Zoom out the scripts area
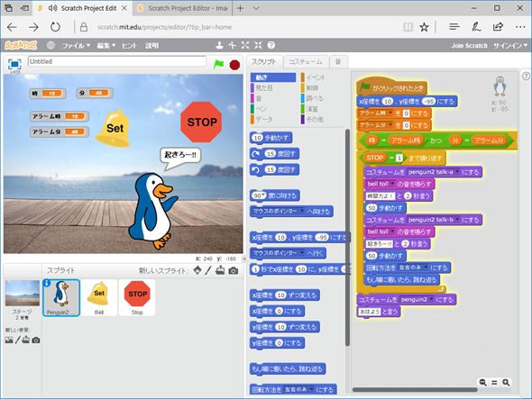The image size is (532, 399). [482, 383]
